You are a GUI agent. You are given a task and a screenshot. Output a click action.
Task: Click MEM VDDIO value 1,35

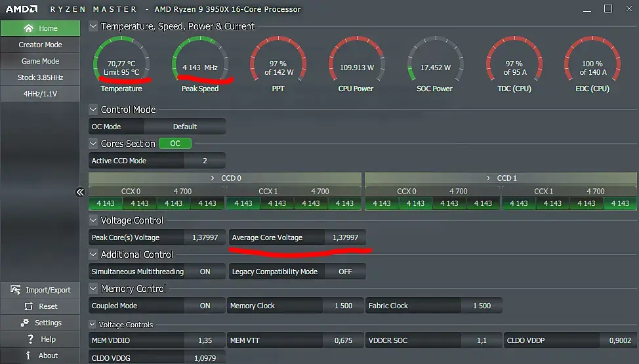point(205,340)
